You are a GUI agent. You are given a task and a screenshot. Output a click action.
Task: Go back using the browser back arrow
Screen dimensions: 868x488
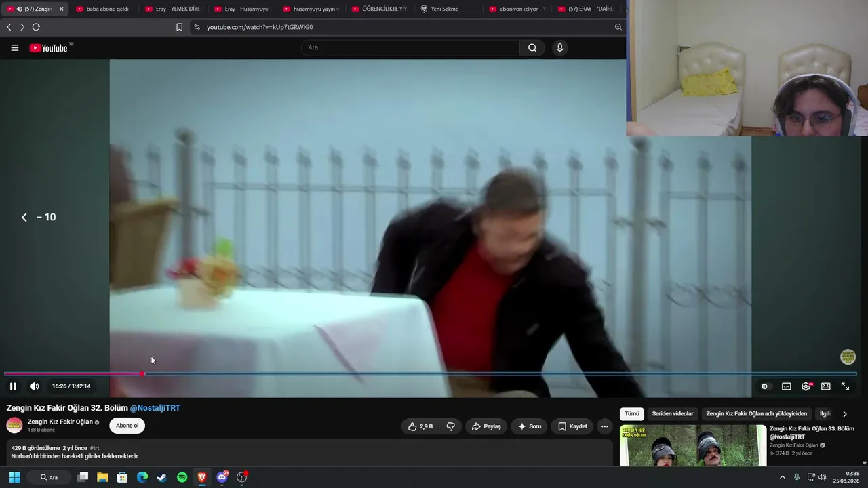[9, 27]
